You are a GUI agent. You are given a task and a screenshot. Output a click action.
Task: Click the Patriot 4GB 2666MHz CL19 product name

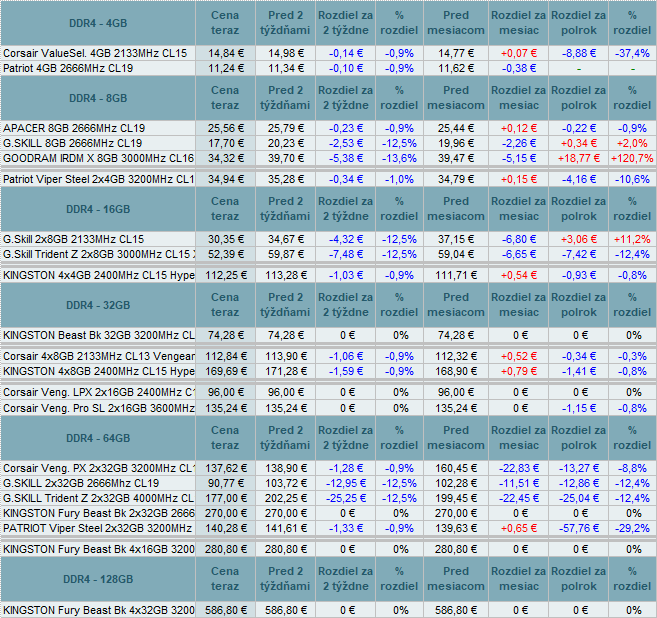point(68,68)
